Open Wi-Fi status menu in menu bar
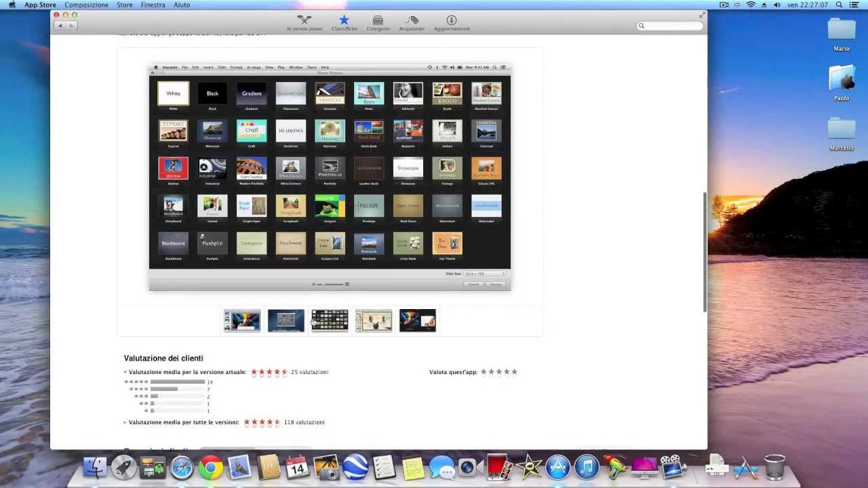Screen dimensions: 868x488 tap(751, 5)
